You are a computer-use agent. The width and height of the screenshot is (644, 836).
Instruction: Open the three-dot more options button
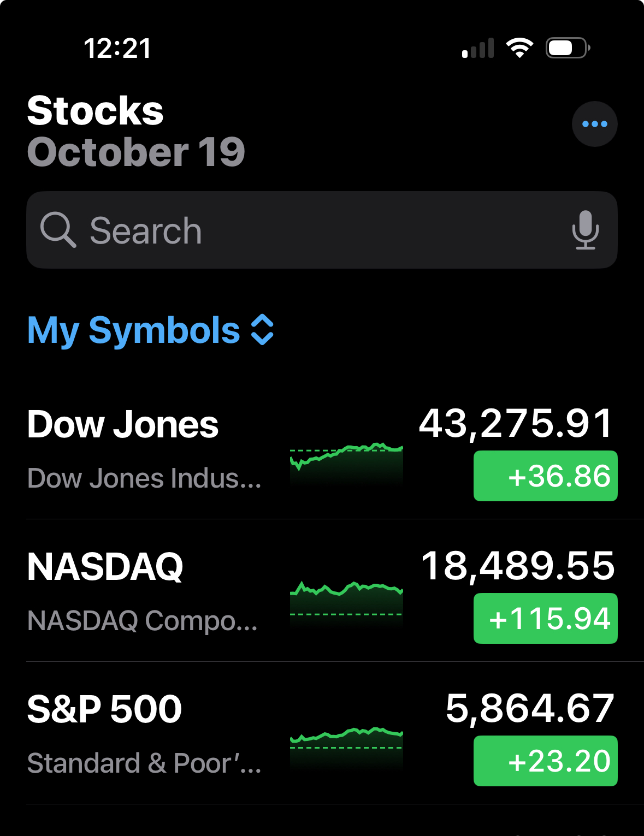coord(594,124)
